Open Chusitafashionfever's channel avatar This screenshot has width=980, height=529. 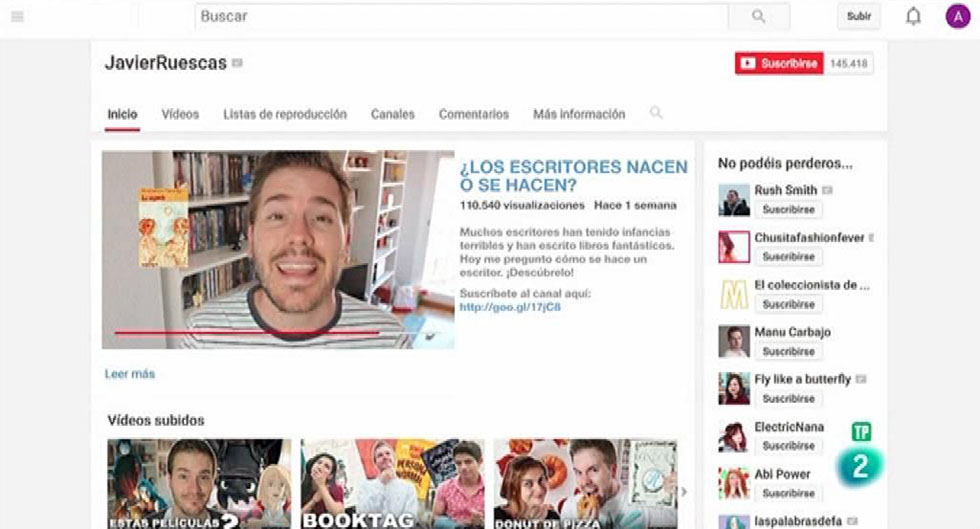tap(733, 247)
